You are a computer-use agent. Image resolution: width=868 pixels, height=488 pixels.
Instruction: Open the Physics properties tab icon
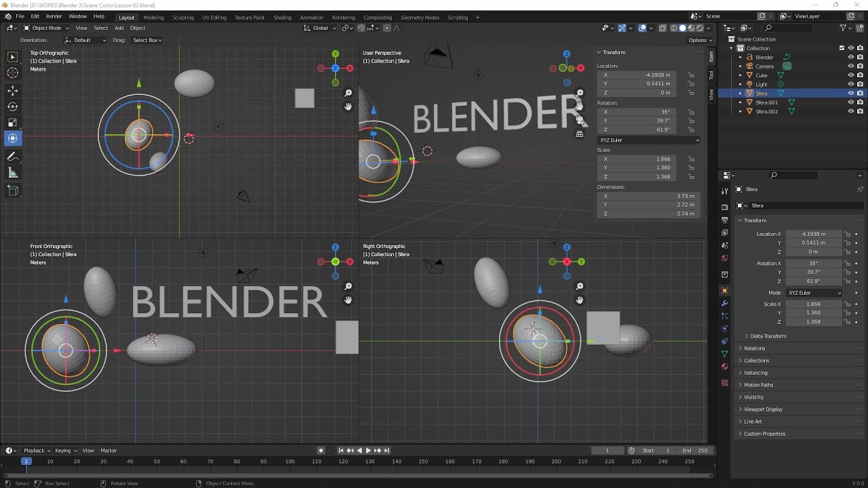(x=725, y=328)
